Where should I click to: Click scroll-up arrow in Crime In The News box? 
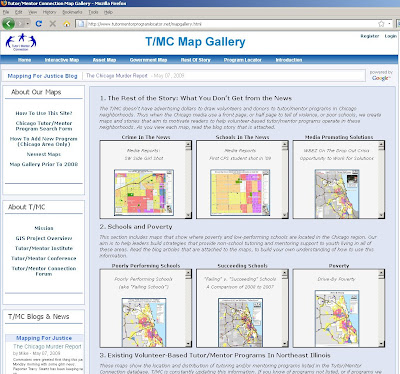(188, 144)
